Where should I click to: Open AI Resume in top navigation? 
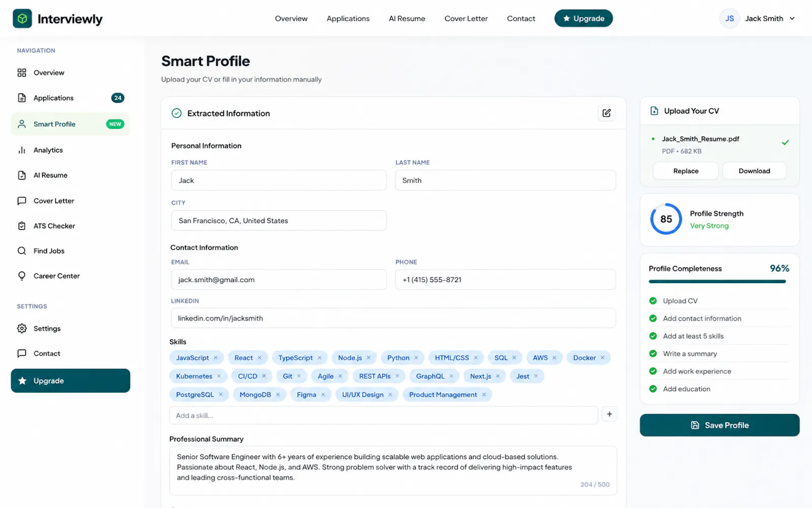[407, 19]
